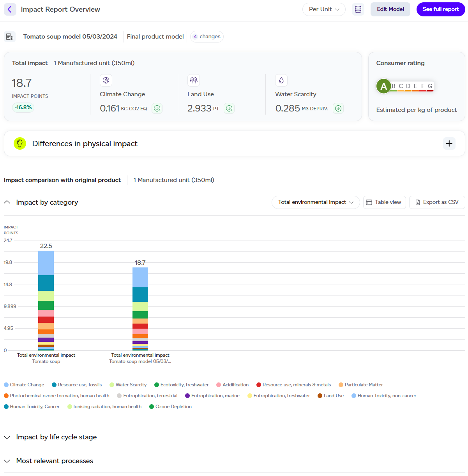468x476 pixels.
Task: Toggle Ozone Depletion legend entry
Action: [x=171, y=407]
